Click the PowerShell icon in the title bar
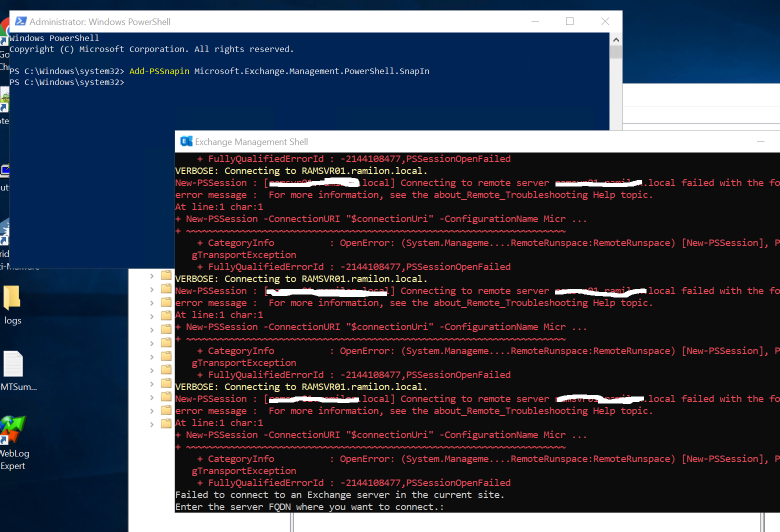This screenshot has height=532, width=780. click(x=20, y=21)
